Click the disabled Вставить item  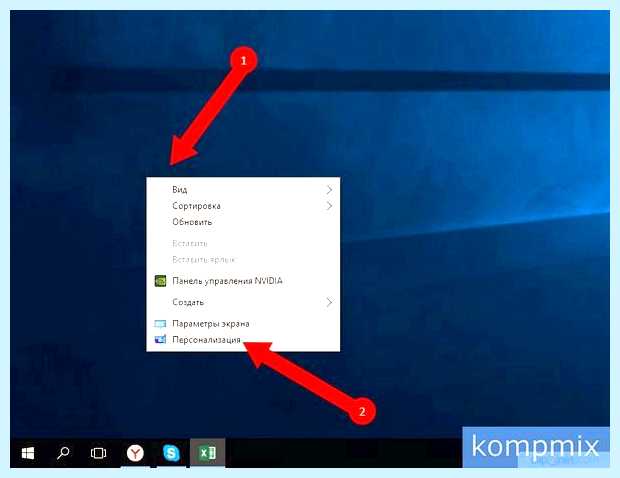[x=243, y=244]
